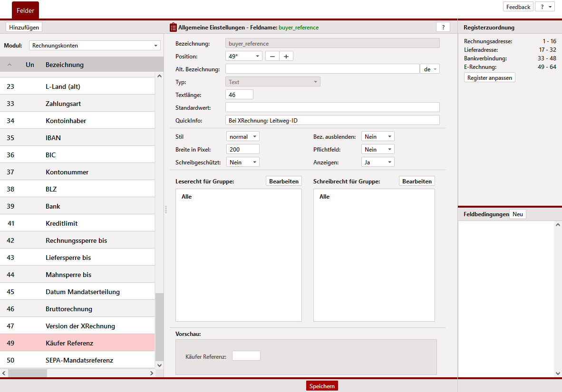Click into the Standardwert input field
Viewport: 562px width, 392px height.
332,107
